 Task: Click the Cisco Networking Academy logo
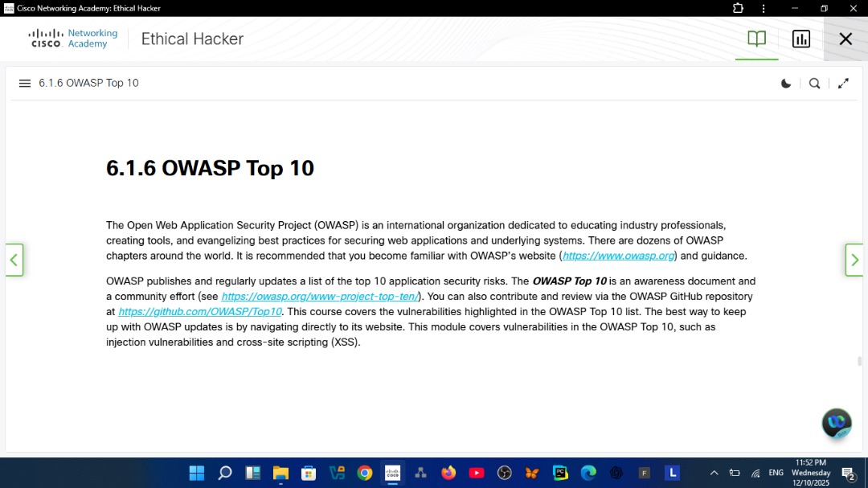pyautogui.click(x=73, y=39)
